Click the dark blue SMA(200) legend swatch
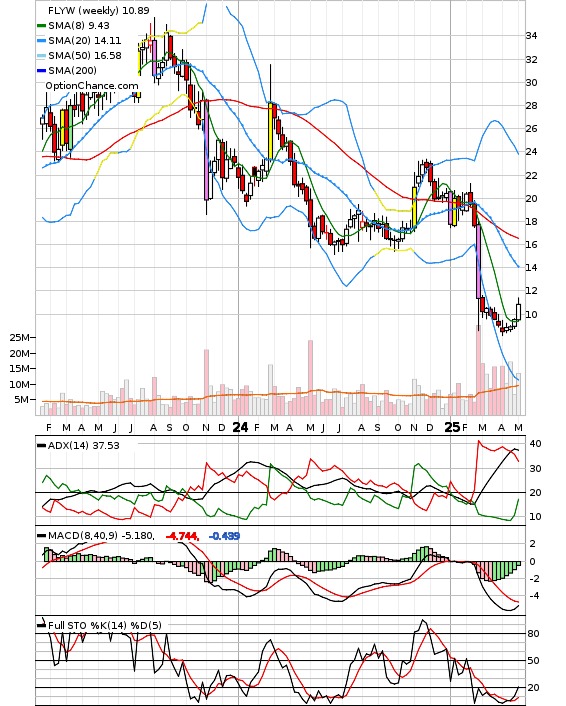566x706 pixels. [x=41, y=70]
